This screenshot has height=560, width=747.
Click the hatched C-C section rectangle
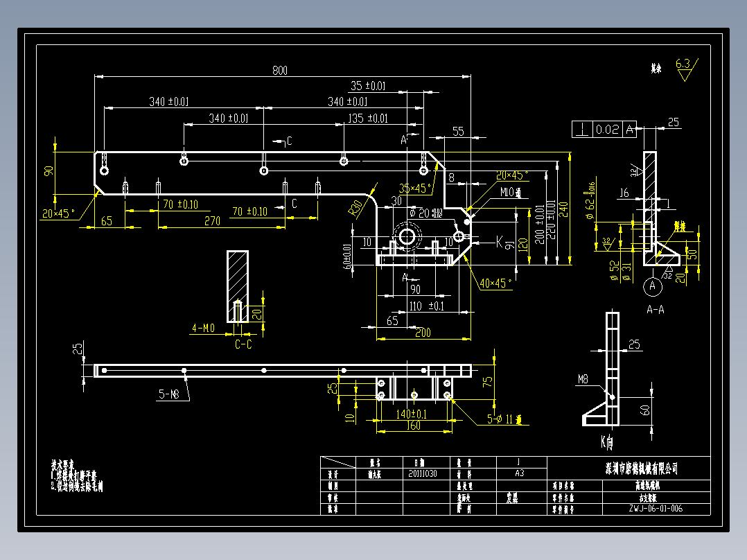237,286
